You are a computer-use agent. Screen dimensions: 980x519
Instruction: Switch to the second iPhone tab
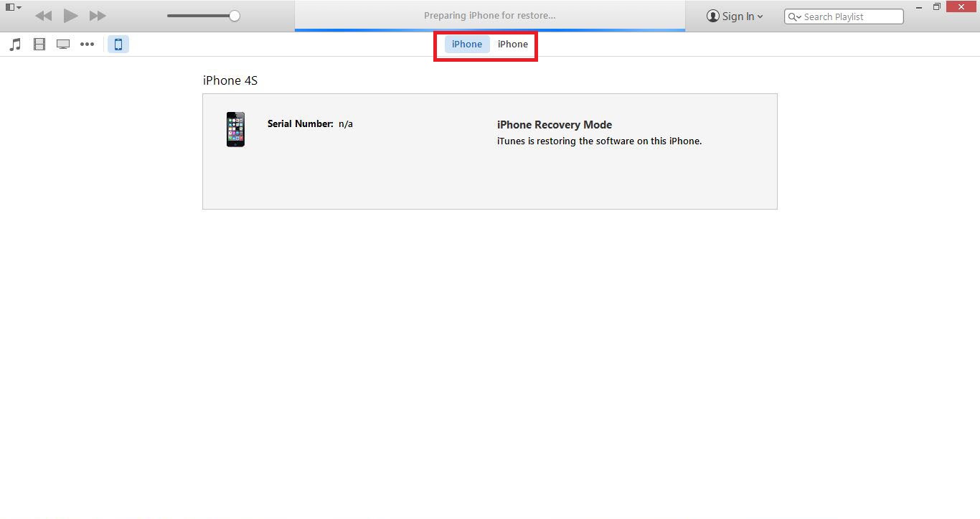513,45
